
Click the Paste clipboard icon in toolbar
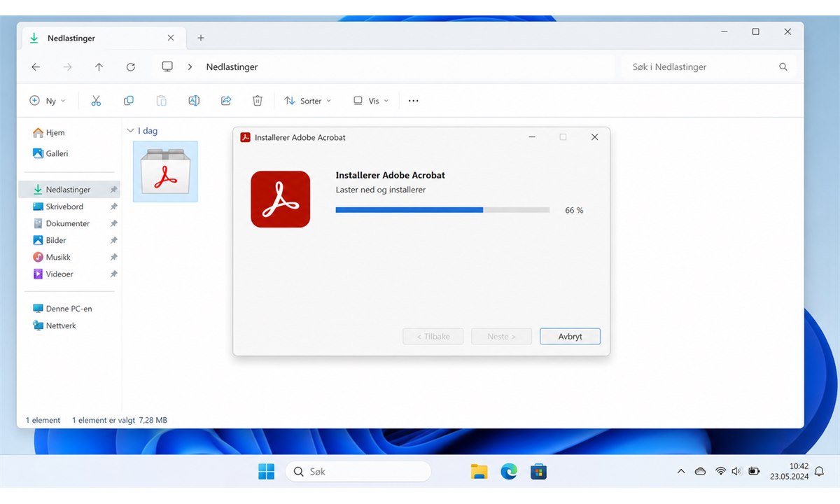coord(162,101)
